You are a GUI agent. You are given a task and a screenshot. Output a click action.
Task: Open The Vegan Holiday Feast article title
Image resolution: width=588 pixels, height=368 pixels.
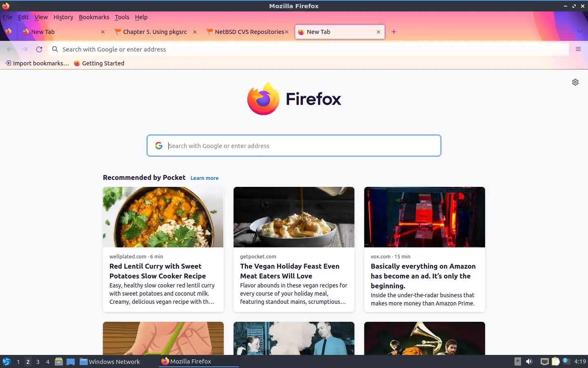coord(290,271)
